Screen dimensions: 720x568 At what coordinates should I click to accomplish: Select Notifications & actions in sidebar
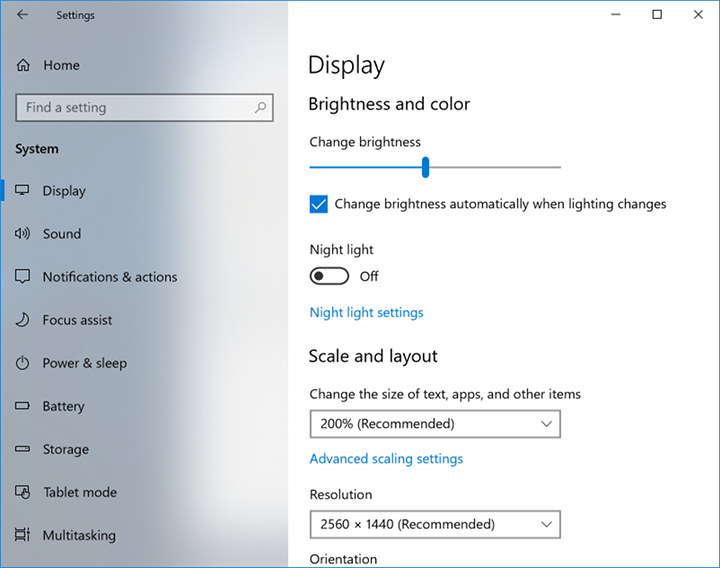[x=110, y=277]
